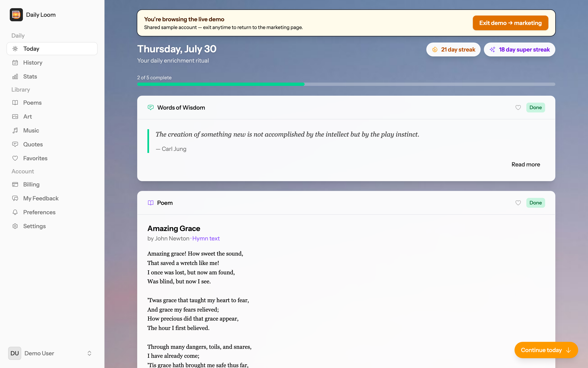Open the Stats page
Viewport: 588px width, 368px height.
pos(52,76)
